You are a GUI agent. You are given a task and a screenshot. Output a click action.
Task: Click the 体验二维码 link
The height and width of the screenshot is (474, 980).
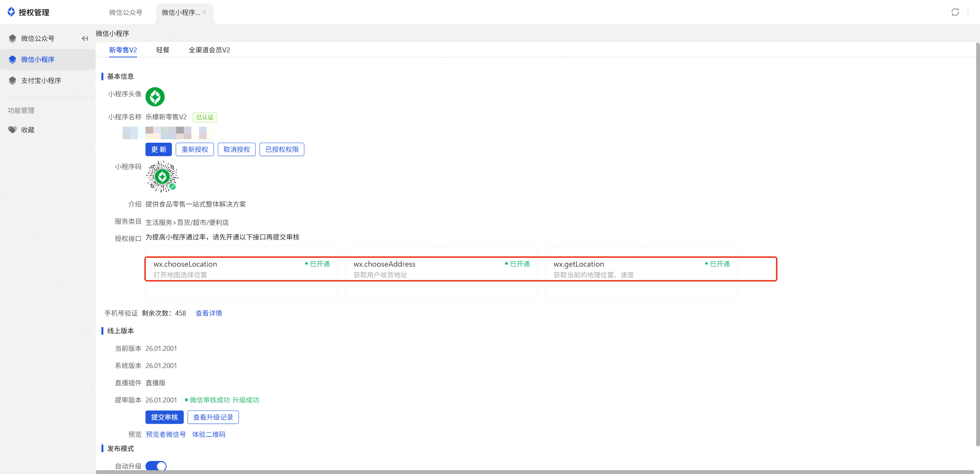coord(209,435)
